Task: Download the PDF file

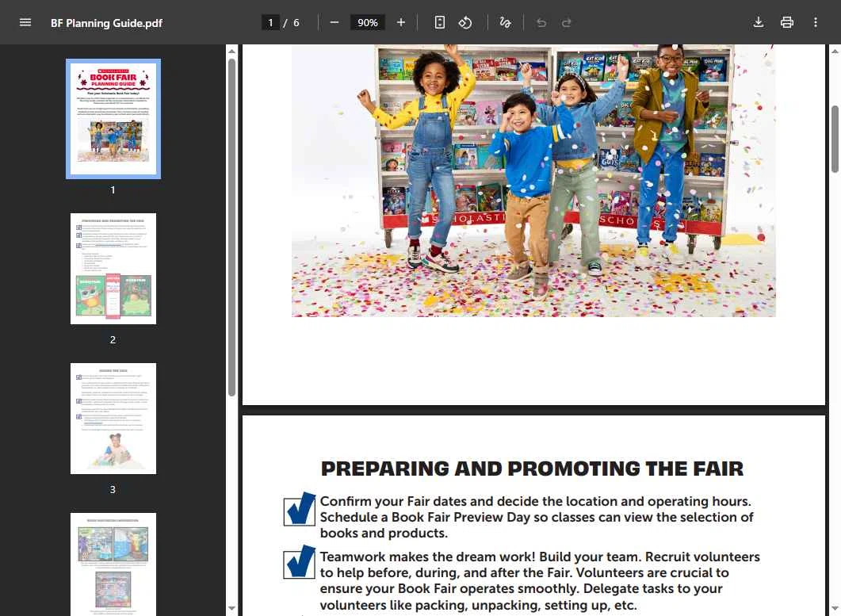Action: tap(759, 22)
